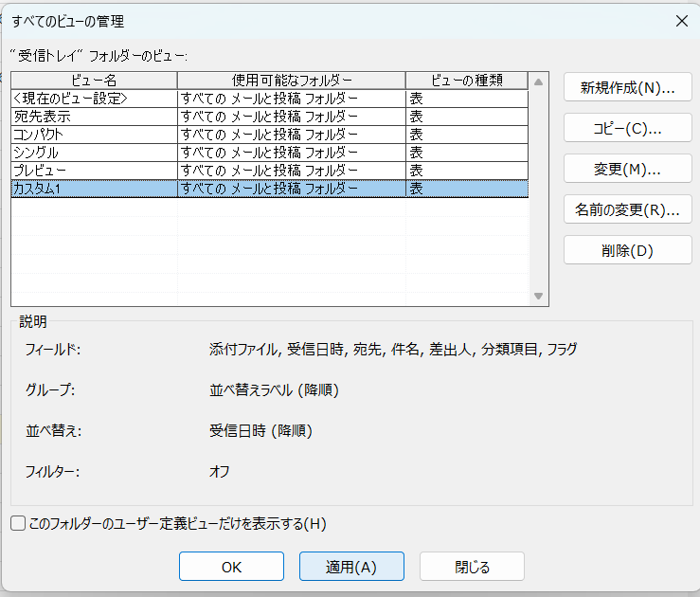Screen dimensions: 700x597
Task: Select the <現在のビュー設定> row
Action: pyautogui.click(x=93, y=98)
